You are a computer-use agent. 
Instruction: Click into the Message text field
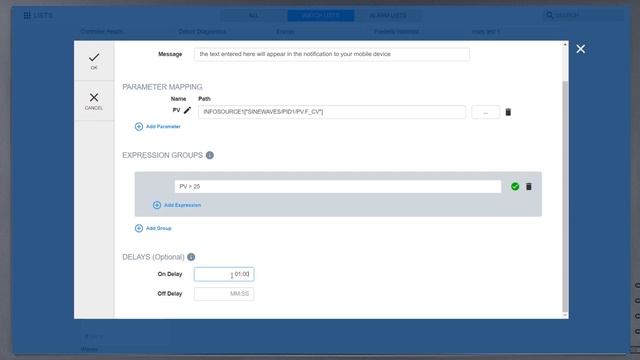(x=332, y=54)
